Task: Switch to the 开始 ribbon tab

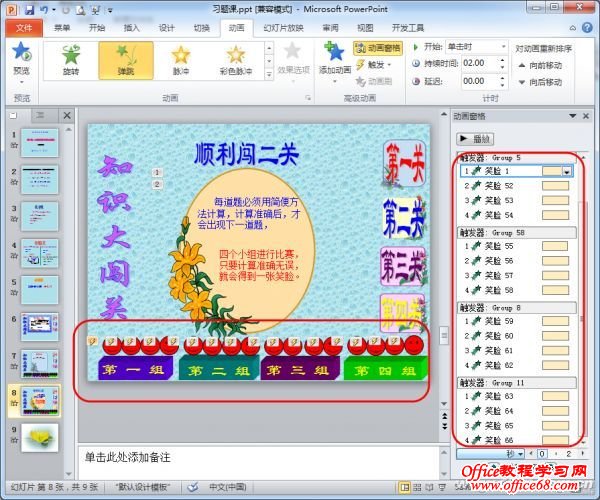Action: (97, 28)
